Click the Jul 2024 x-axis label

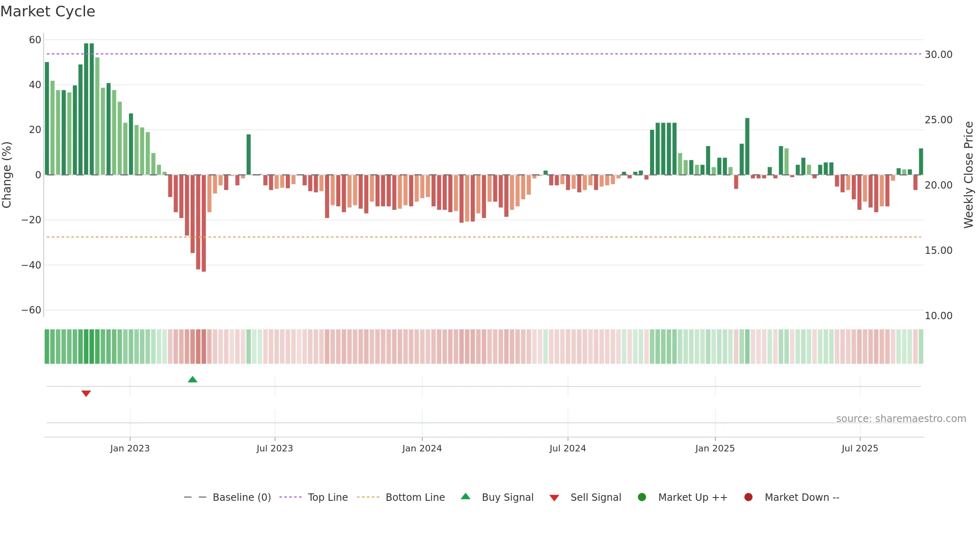[x=568, y=449]
